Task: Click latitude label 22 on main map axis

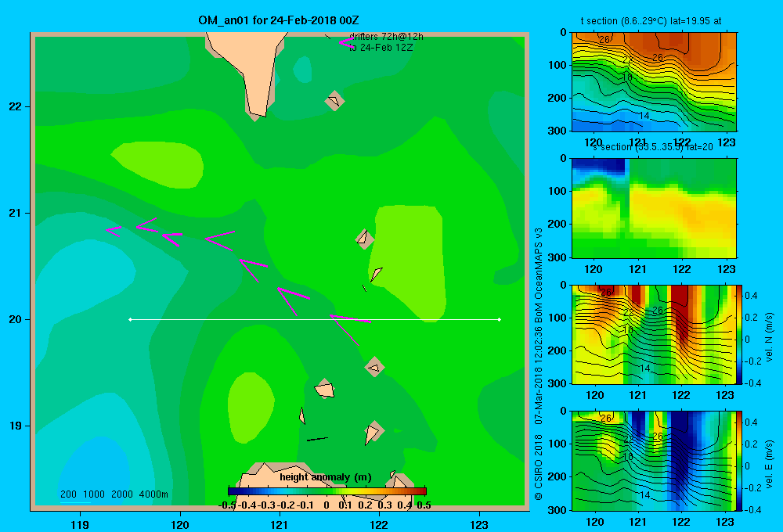Action: point(16,106)
